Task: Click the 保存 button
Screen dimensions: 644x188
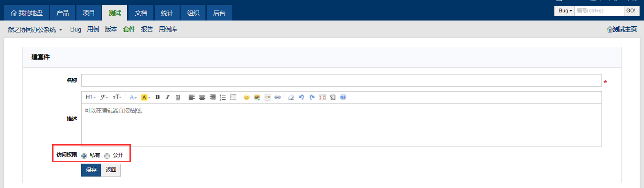Action: 91,170
